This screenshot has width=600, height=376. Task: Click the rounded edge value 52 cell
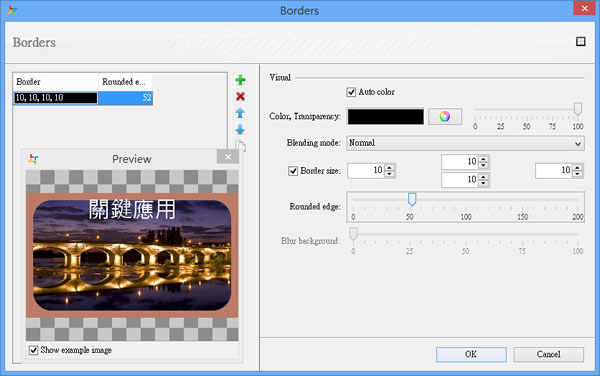tap(126, 98)
